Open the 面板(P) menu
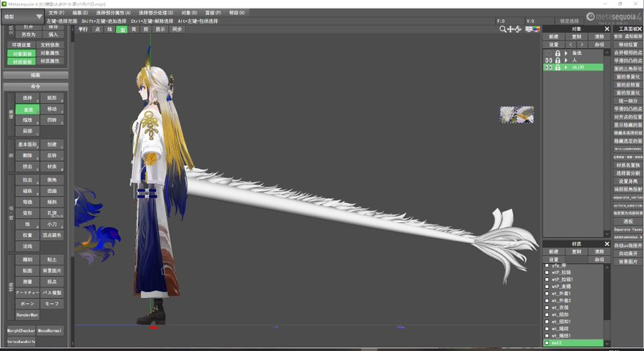 click(213, 13)
